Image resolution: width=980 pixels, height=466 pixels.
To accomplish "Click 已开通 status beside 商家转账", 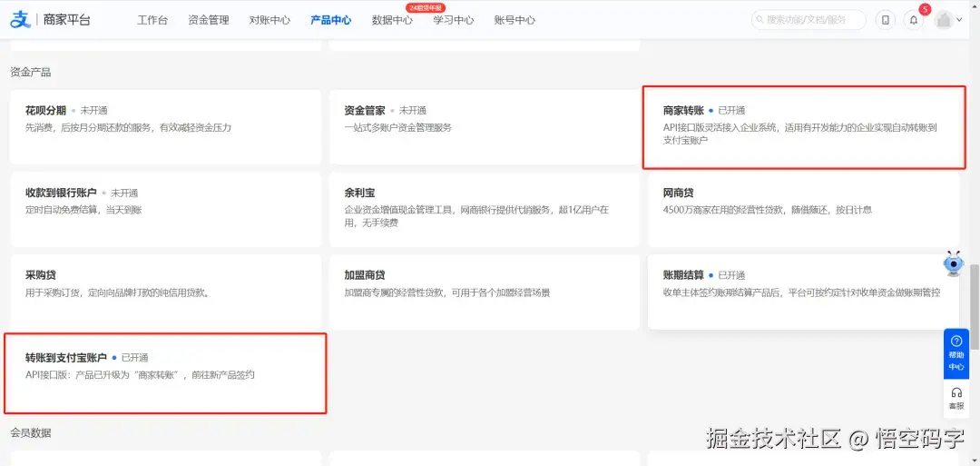I will coord(731,111).
